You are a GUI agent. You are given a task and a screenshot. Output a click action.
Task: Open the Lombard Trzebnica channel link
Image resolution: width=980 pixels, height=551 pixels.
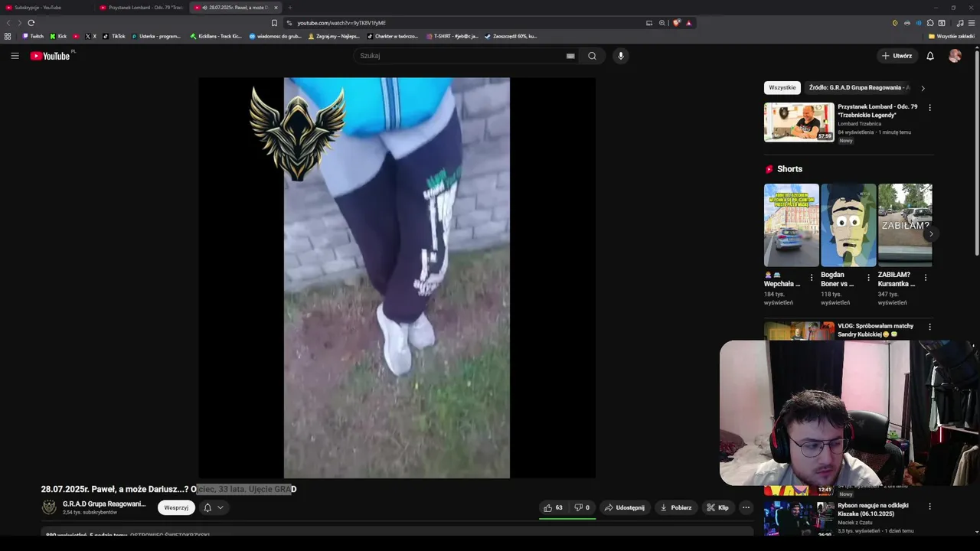(859, 123)
